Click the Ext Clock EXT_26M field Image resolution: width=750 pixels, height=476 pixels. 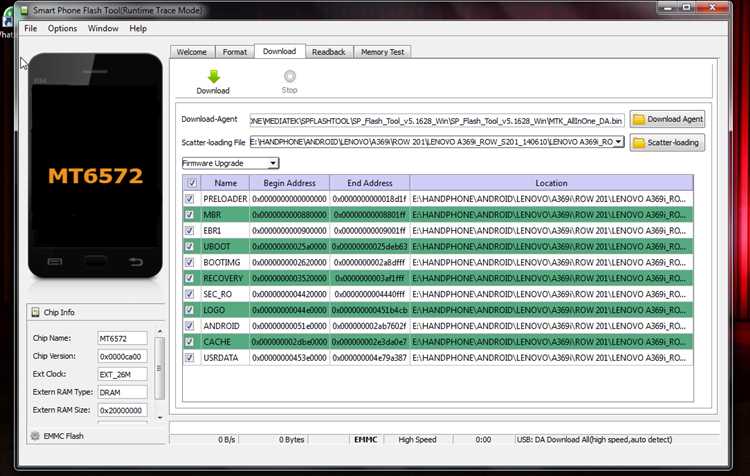(x=122, y=374)
